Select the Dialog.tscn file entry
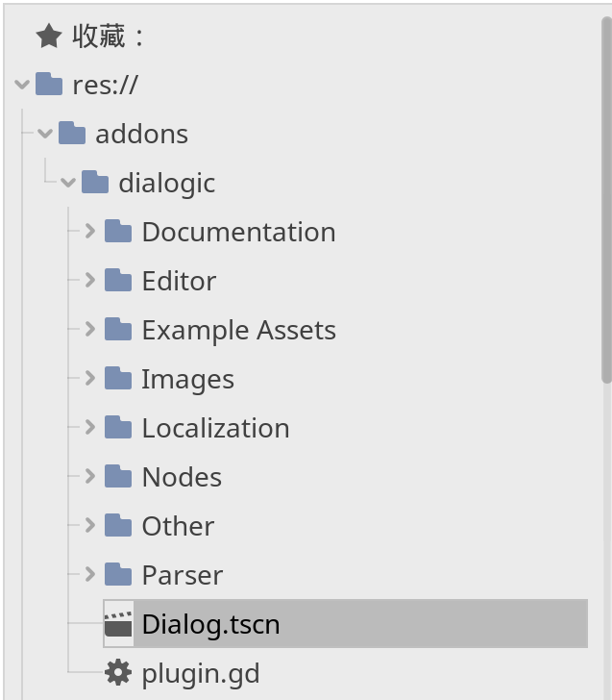Screen dimensions: 612x700 tap(345, 624)
